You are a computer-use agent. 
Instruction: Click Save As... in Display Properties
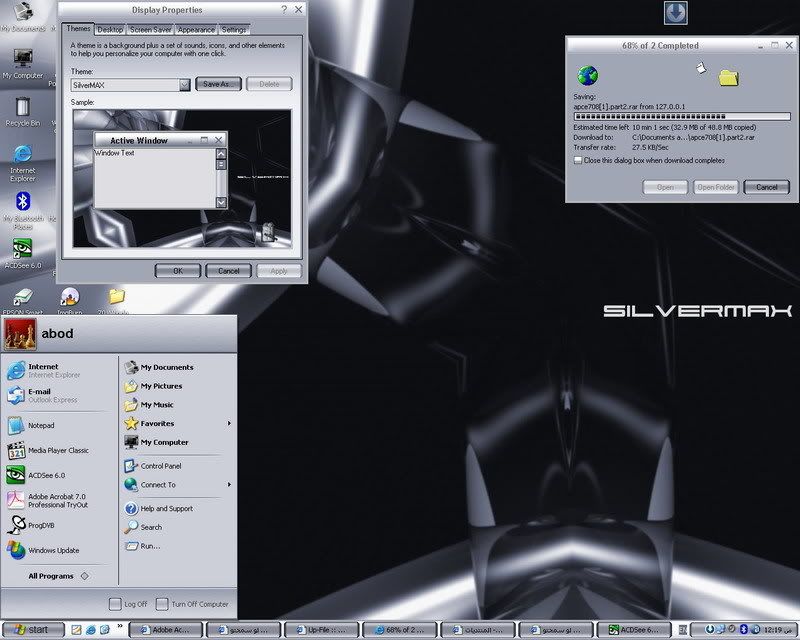tap(218, 84)
